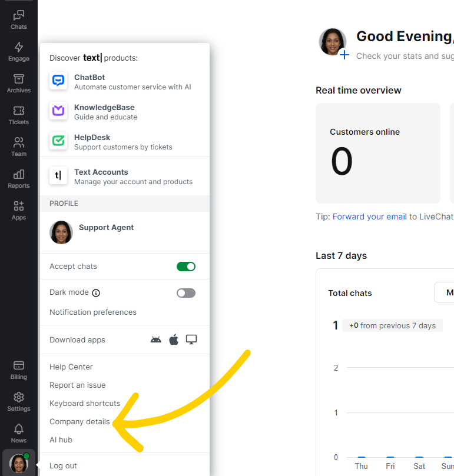Select Report an issue
The width and height of the screenshot is (454, 476).
[x=78, y=385]
